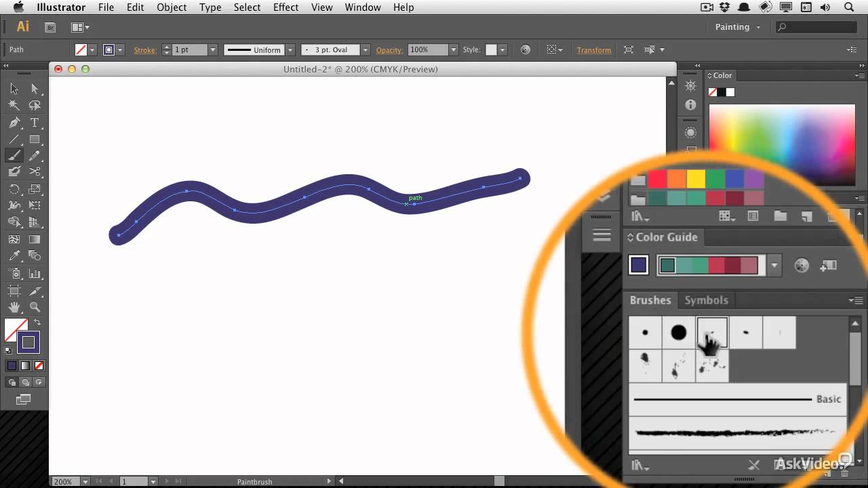Change Screen Mode at the toolbar bottom
868x488 pixels.
coord(24,399)
